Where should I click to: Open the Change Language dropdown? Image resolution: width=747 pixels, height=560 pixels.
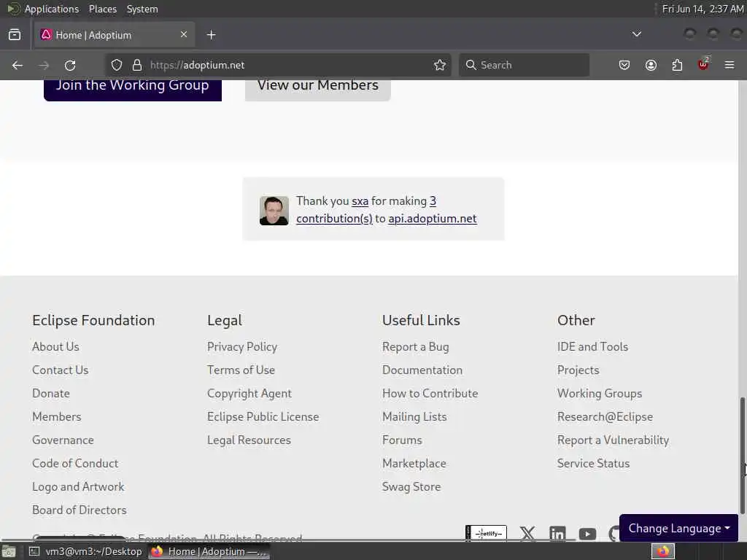(x=678, y=528)
